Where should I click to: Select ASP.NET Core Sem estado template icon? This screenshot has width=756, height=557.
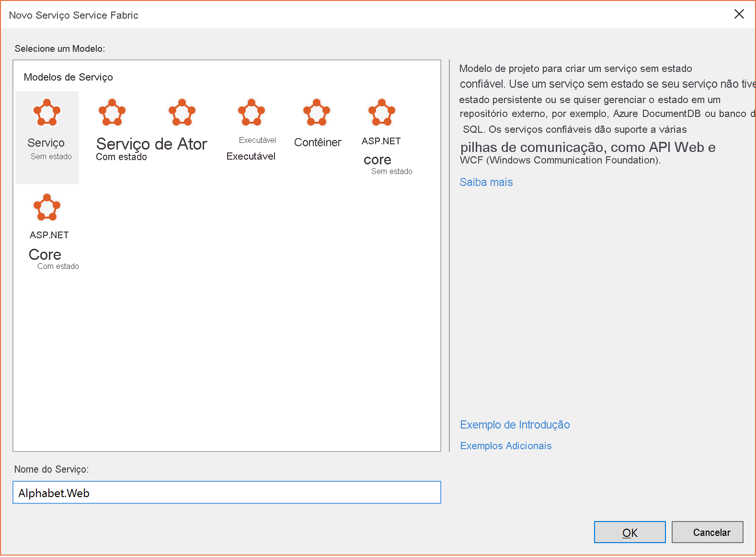click(382, 112)
